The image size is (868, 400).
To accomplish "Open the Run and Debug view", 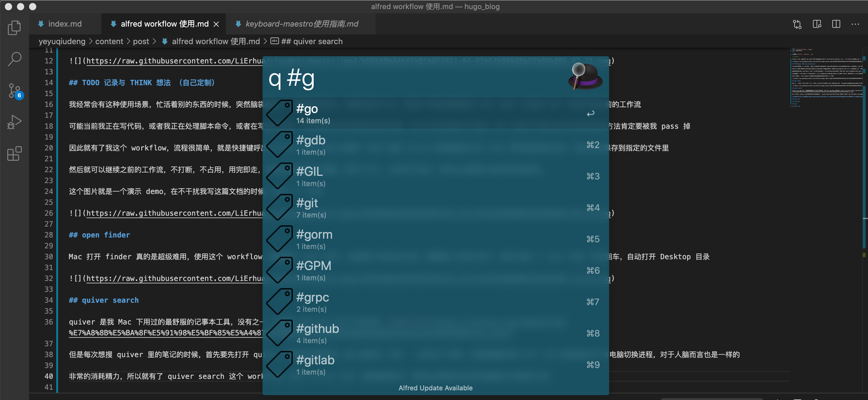I will click(14, 122).
